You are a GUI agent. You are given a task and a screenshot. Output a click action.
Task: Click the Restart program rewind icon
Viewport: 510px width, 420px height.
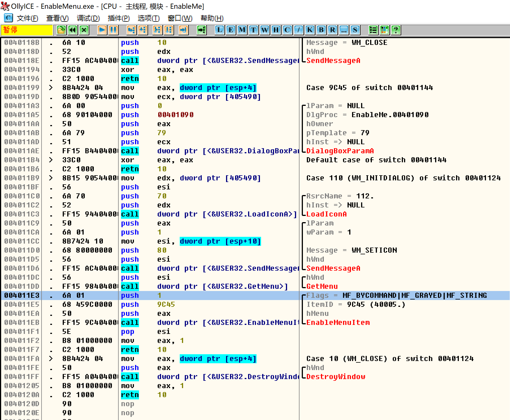tap(73, 30)
